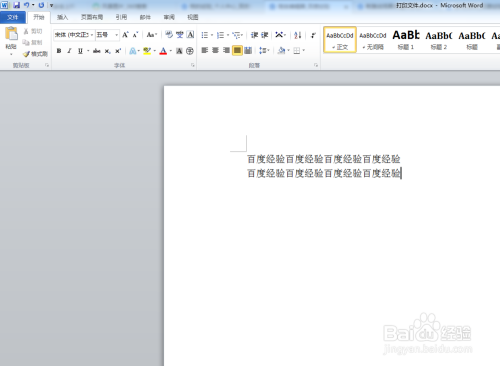Open the font name combo box 宋体
The width and height of the screenshot is (500, 366).
point(74,35)
